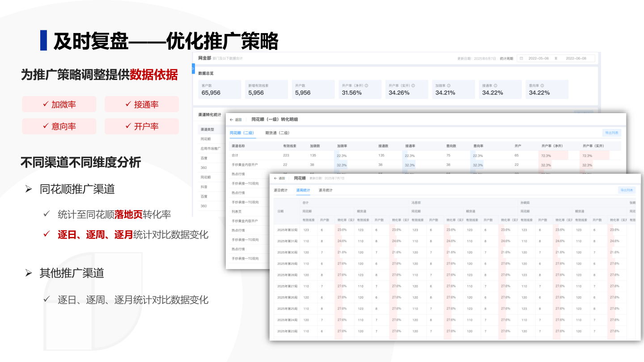Click the 其他推广渠道 bullet text

click(x=72, y=273)
